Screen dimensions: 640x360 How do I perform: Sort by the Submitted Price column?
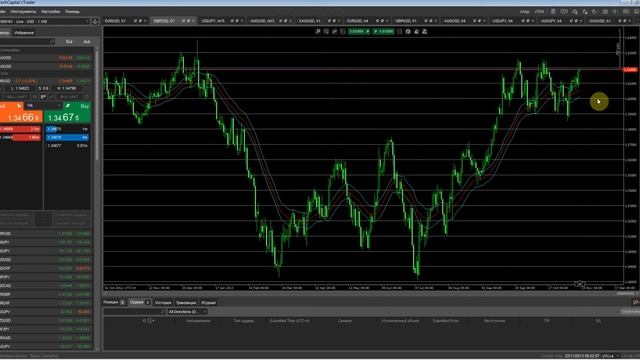[x=446, y=321]
